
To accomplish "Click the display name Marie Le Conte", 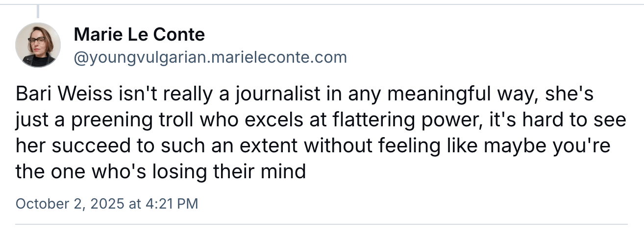I will [139, 35].
